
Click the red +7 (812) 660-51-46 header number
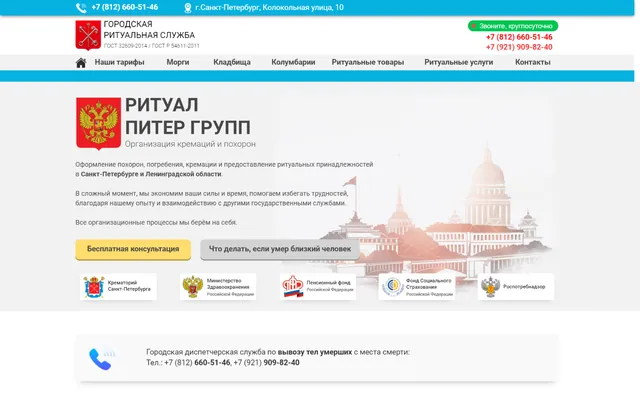[x=519, y=37]
